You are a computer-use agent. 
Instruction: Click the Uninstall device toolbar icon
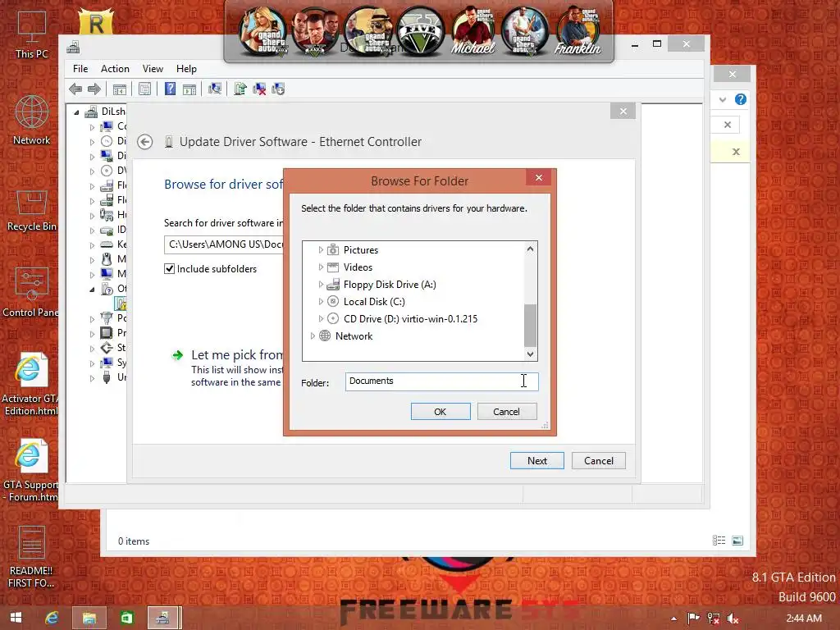pyautogui.click(x=259, y=89)
